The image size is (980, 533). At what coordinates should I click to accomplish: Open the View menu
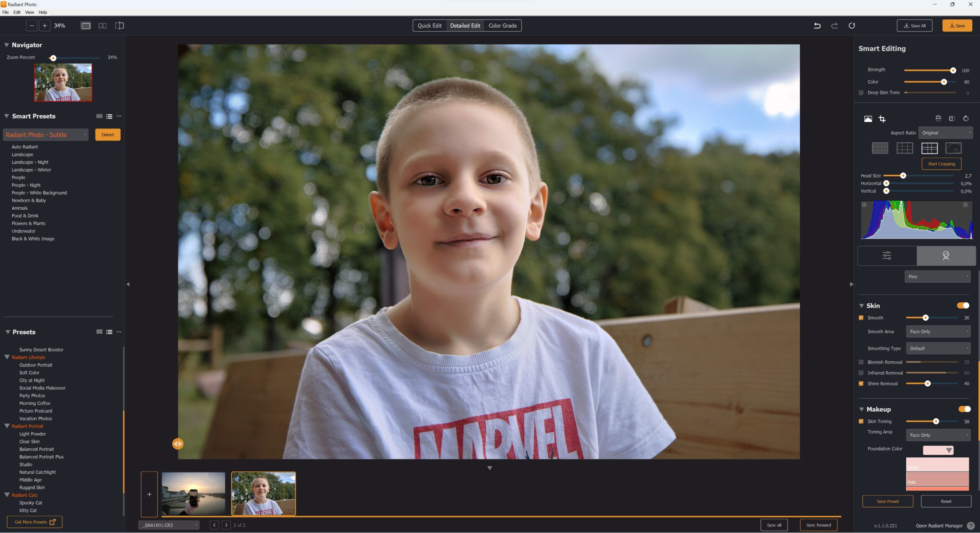[29, 12]
